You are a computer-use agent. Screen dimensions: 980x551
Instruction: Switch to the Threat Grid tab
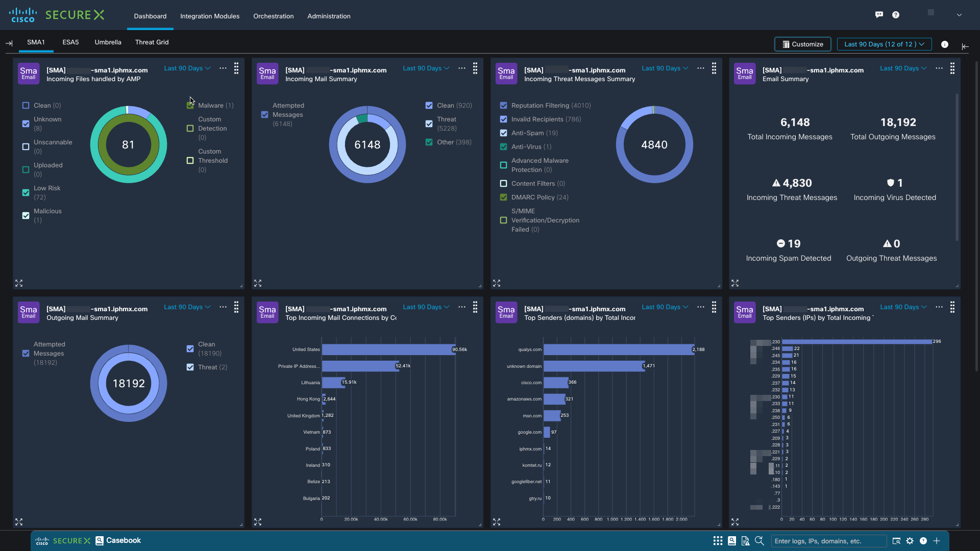click(152, 42)
